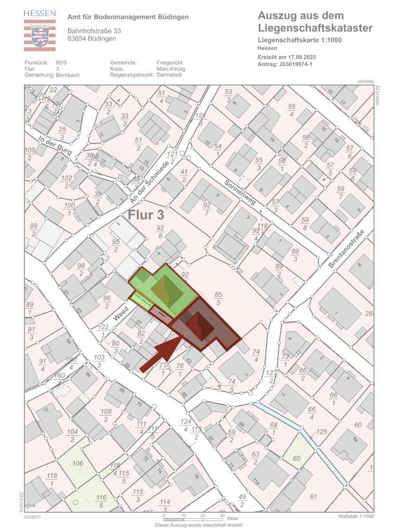Viewport: 399px width, 532px height.
Task: Click "Dieser Auszug wurde maschinell erstellt." footer
Action: point(199,525)
